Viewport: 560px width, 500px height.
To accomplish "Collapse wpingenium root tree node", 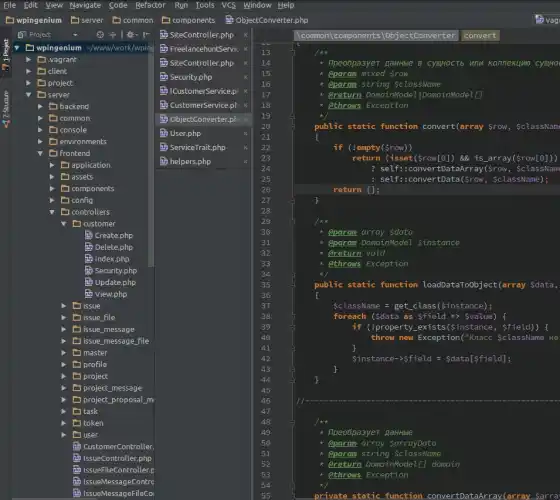I will pyautogui.click(x=17, y=48).
